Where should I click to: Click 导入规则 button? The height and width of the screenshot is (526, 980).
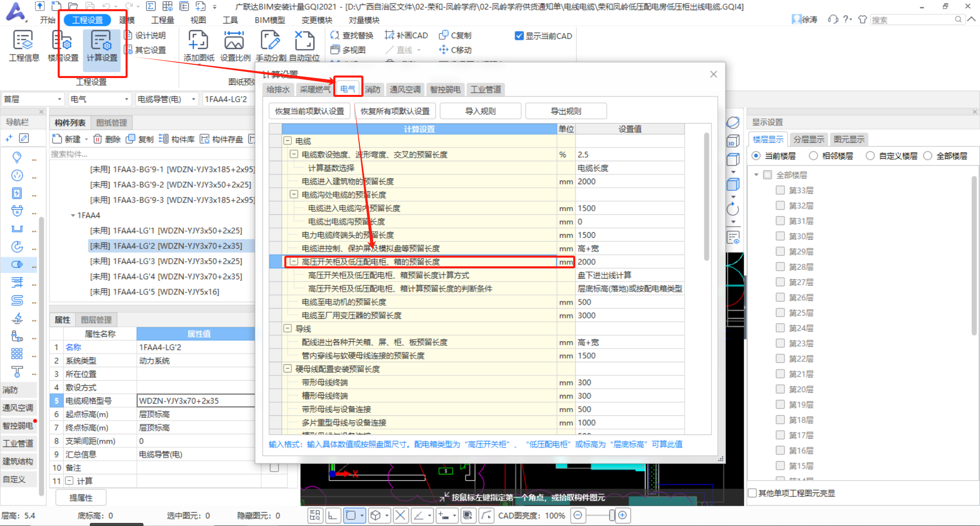[480, 111]
